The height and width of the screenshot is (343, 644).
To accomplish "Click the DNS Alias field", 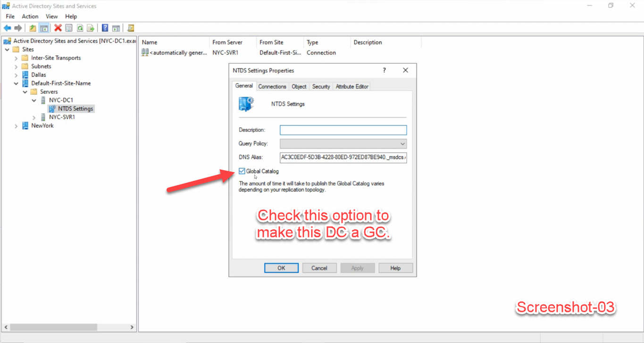I will tap(343, 157).
